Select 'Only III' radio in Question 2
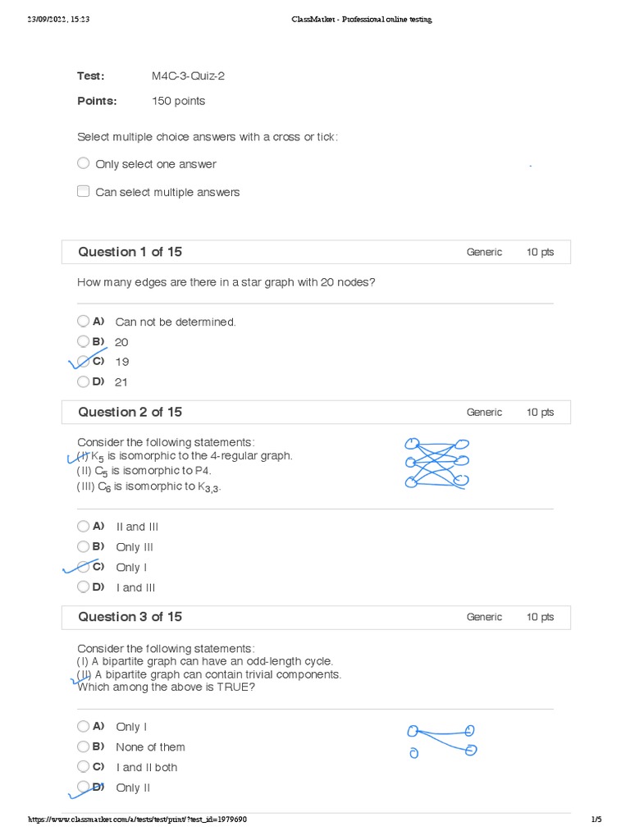This screenshot has width=630, height=840. pyautogui.click(x=83, y=546)
